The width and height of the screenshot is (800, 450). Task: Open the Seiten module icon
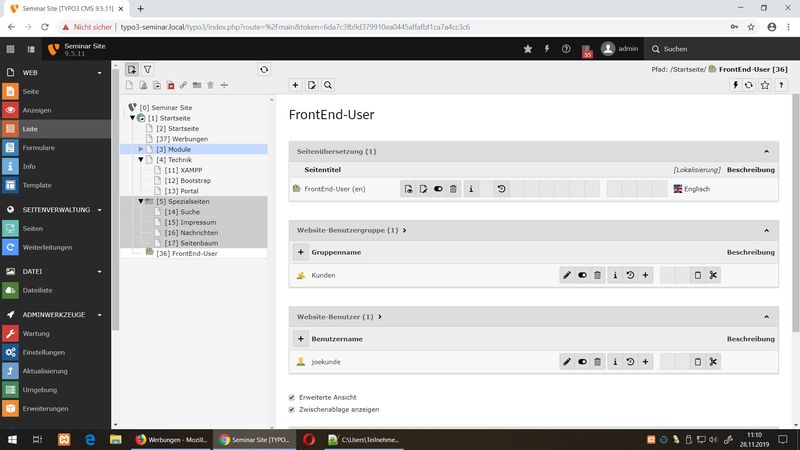click(10, 229)
